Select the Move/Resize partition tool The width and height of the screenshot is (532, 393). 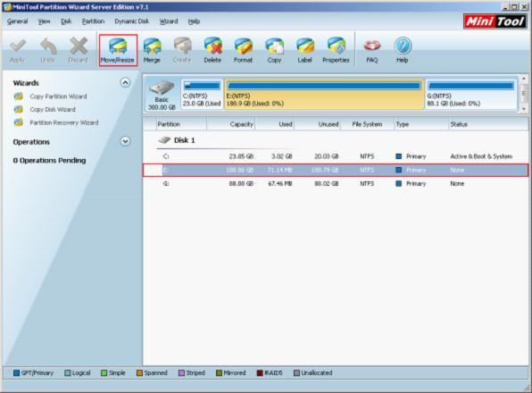click(118, 50)
